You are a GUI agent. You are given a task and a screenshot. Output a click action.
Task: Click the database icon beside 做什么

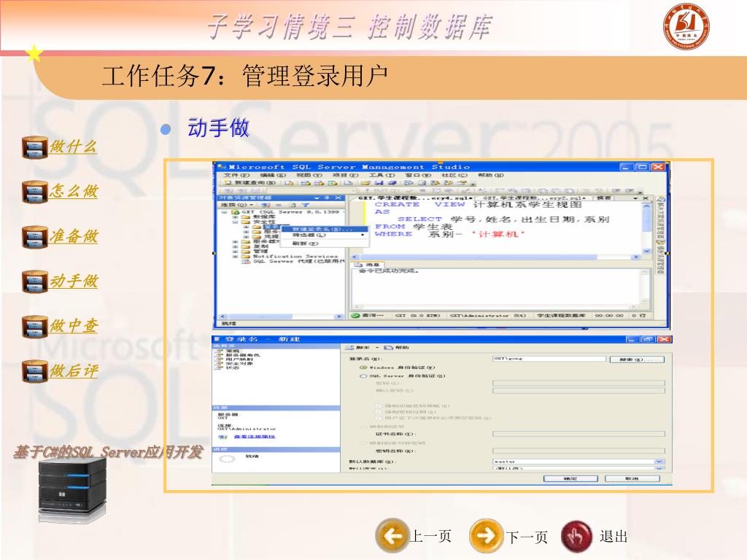(x=35, y=147)
